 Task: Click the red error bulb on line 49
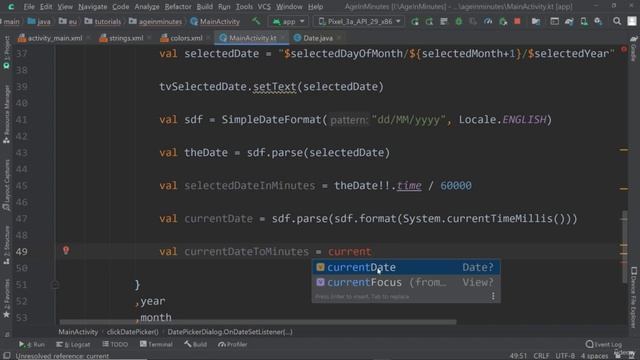pos(66,250)
